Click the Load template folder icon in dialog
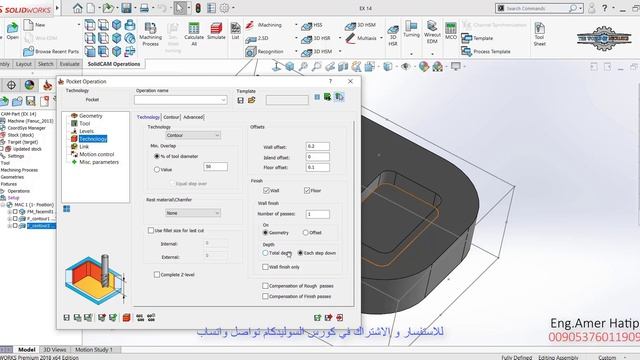Viewport: 640px width, 360px height. (251, 100)
